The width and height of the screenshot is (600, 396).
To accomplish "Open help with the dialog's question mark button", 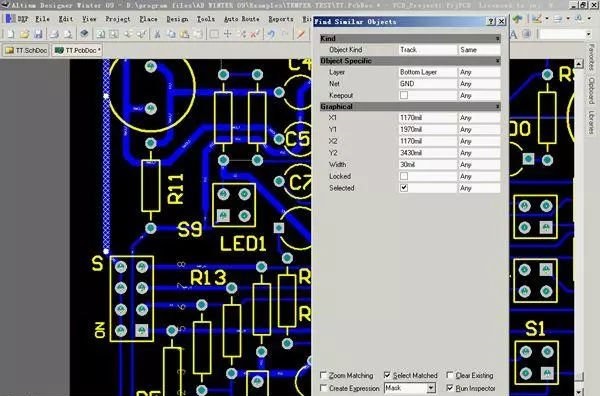I will point(491,21).
